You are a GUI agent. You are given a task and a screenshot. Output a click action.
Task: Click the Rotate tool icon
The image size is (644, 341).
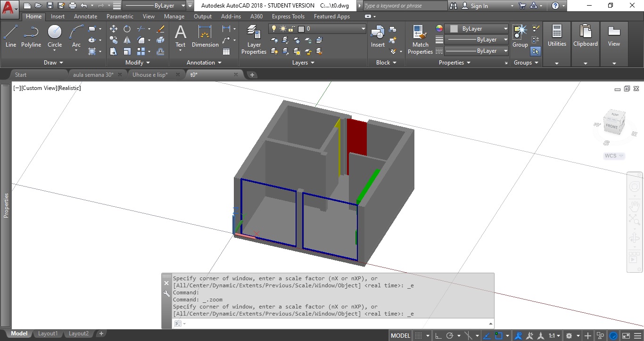pyautogui.click(x=127, y=29)
